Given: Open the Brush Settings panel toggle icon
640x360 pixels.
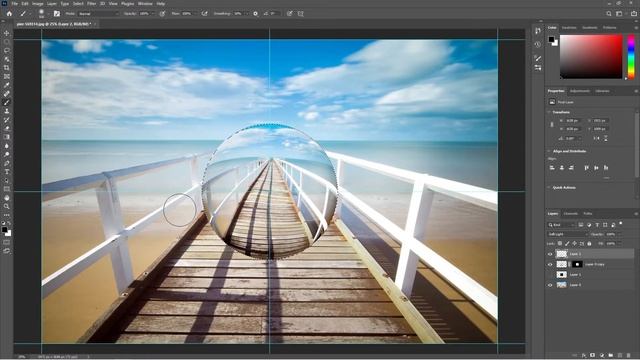Looking at the screenshot, I should [x=57, y=13].
